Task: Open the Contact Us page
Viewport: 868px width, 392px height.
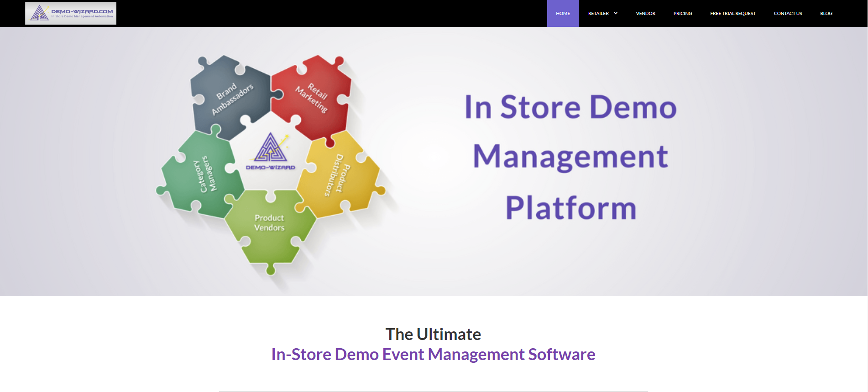Action: point(788,13)
